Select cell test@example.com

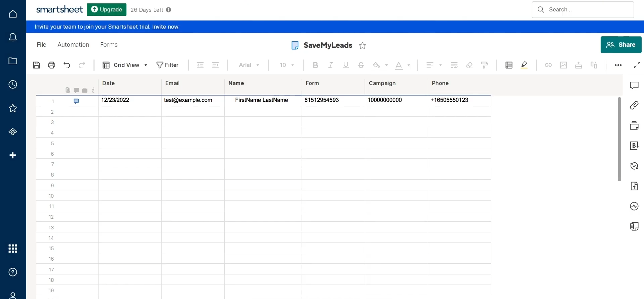point(193,100)
